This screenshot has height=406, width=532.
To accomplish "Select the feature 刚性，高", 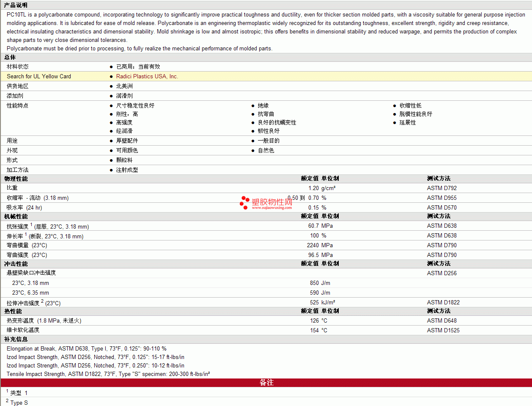I will point(127,114).
